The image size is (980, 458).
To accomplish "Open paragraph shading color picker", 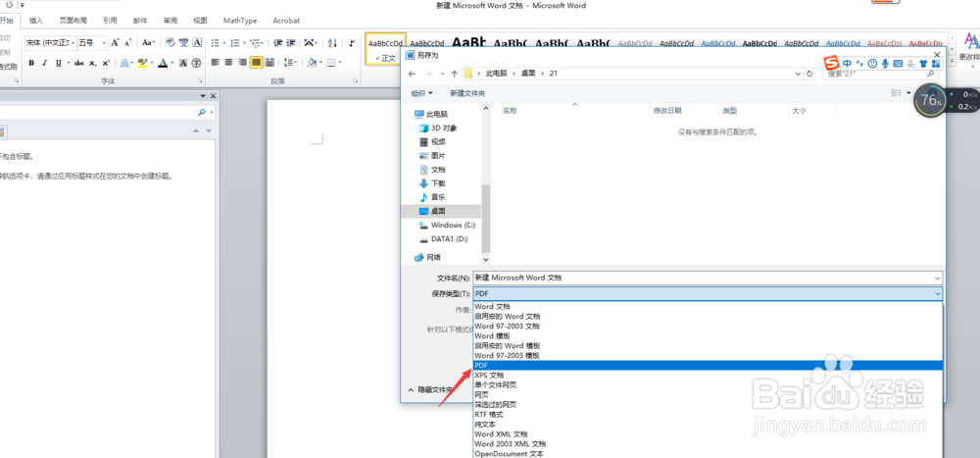I will click(x=314, y=63).
